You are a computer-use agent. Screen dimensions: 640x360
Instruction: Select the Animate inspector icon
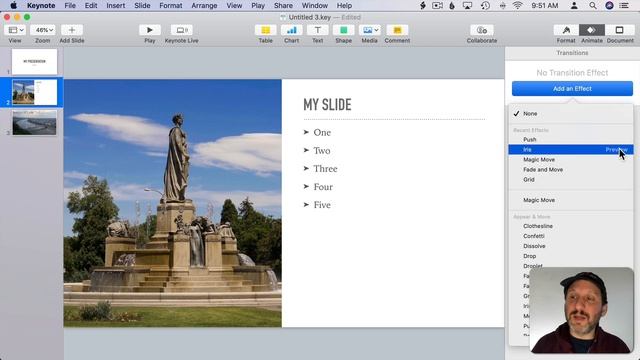(x=591, y=30)
